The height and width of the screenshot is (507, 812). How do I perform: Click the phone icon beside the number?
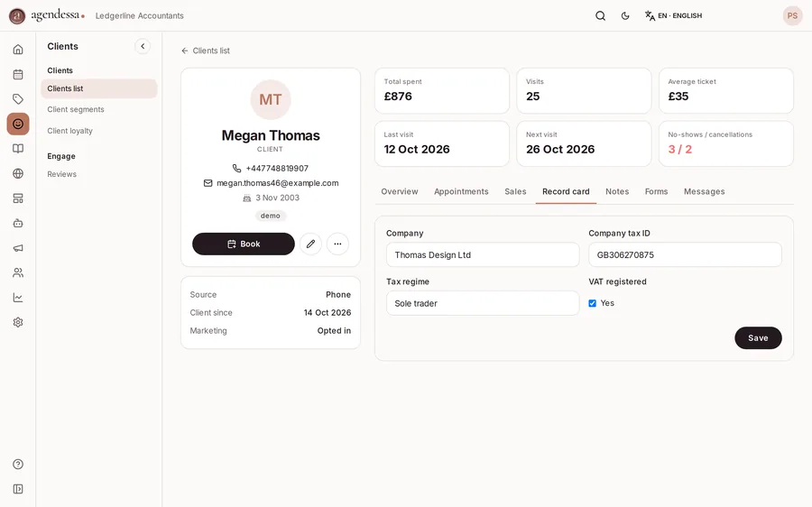236,169
